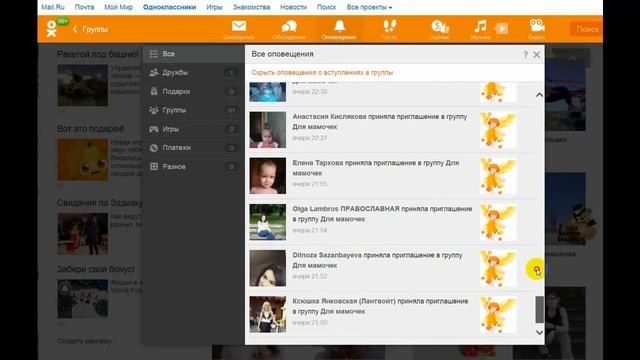Open Mail.Ru link in top bar
This screenshot has width=640, height=360.
click(x=53, y=7)
